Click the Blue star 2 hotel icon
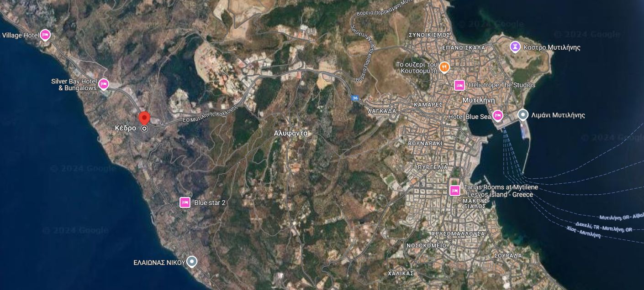The width and height of the screenshot is (644, 290). click(x=185, y=202)
